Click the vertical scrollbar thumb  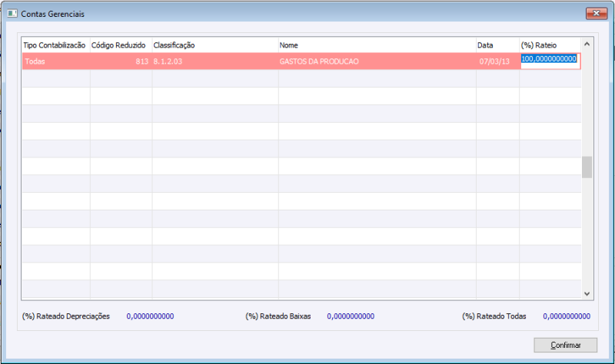(x=587, y=167)
